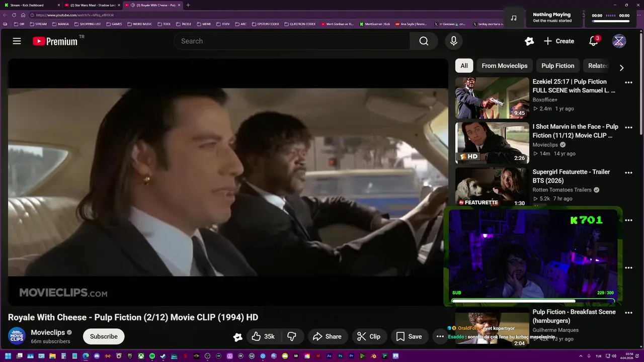Select the Related chip
The height and width of the screenshot is (362, 644).
(598, 66)
